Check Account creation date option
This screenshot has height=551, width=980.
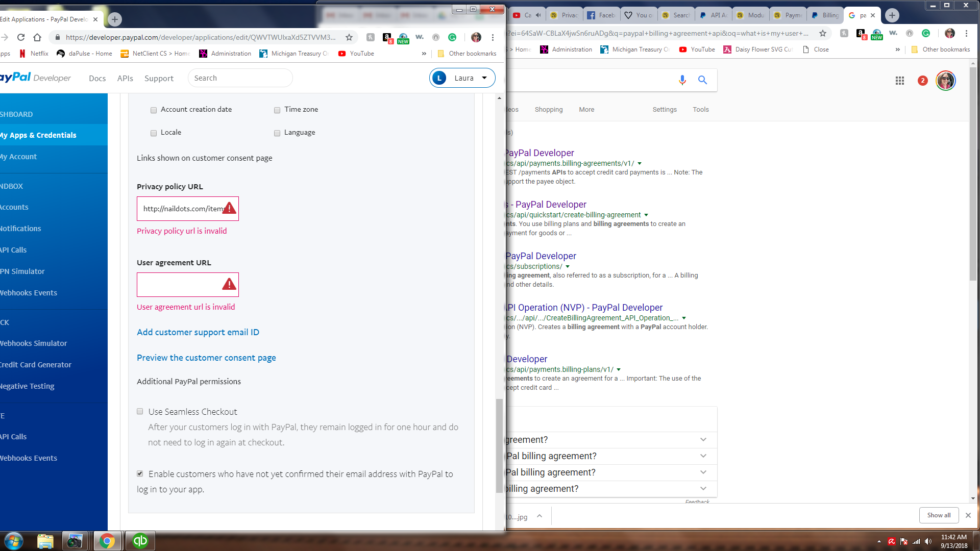[154, 110]
